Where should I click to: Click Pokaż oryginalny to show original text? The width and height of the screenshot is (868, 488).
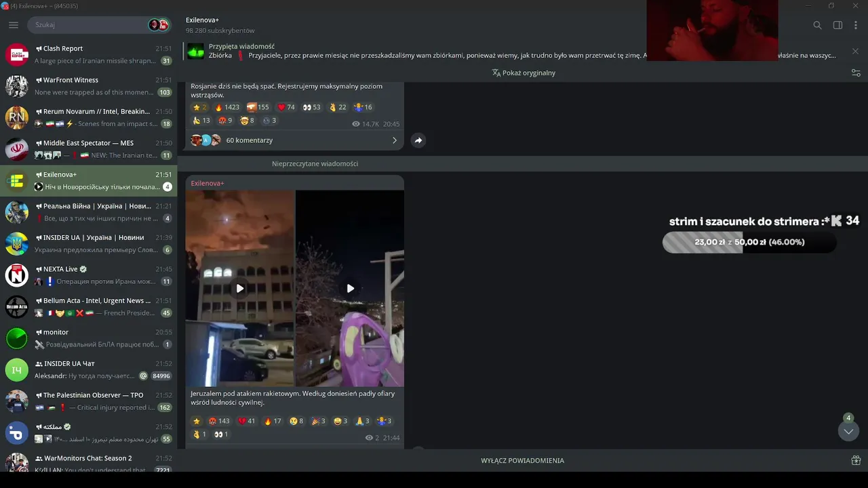524,73
